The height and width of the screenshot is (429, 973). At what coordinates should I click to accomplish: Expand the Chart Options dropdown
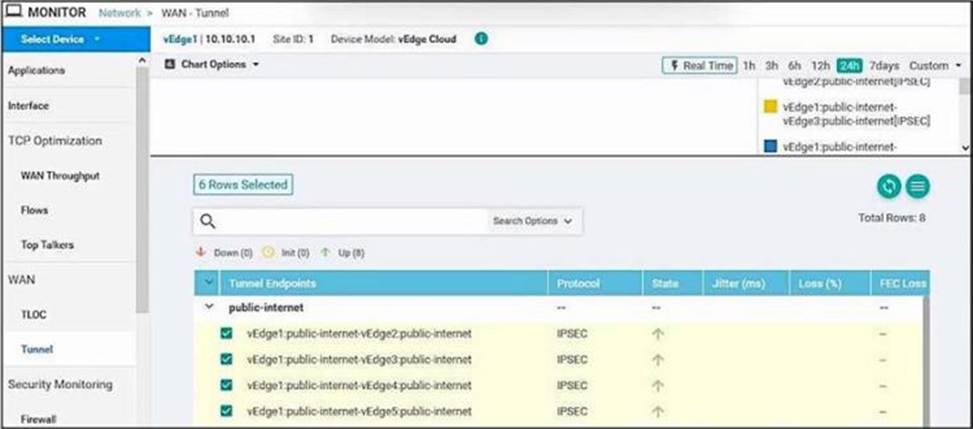(212, 65)
